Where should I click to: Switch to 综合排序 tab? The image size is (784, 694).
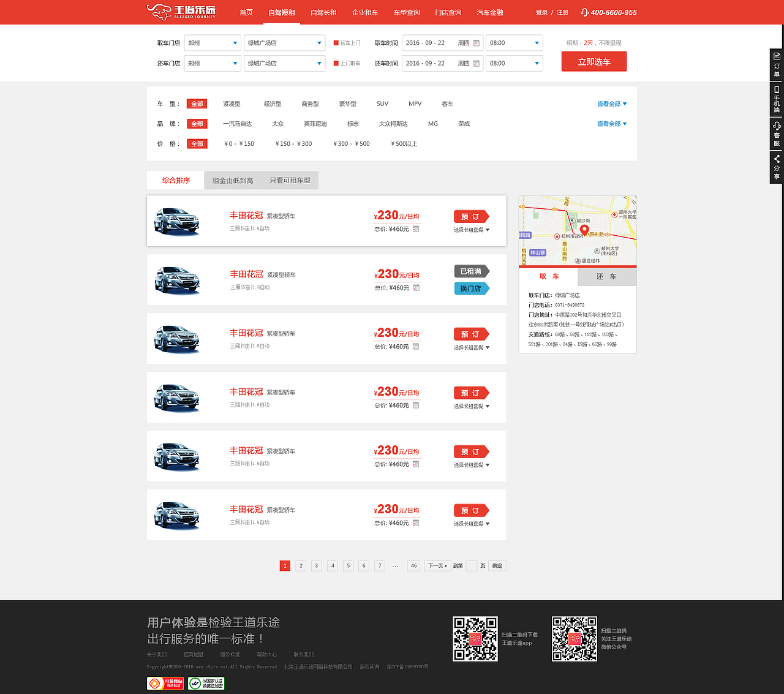coord(176,180)
